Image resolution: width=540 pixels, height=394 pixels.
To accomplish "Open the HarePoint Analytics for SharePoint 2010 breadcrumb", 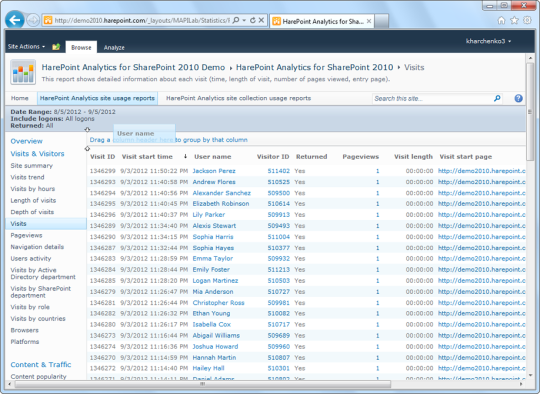I will click(x=314, y=68).
